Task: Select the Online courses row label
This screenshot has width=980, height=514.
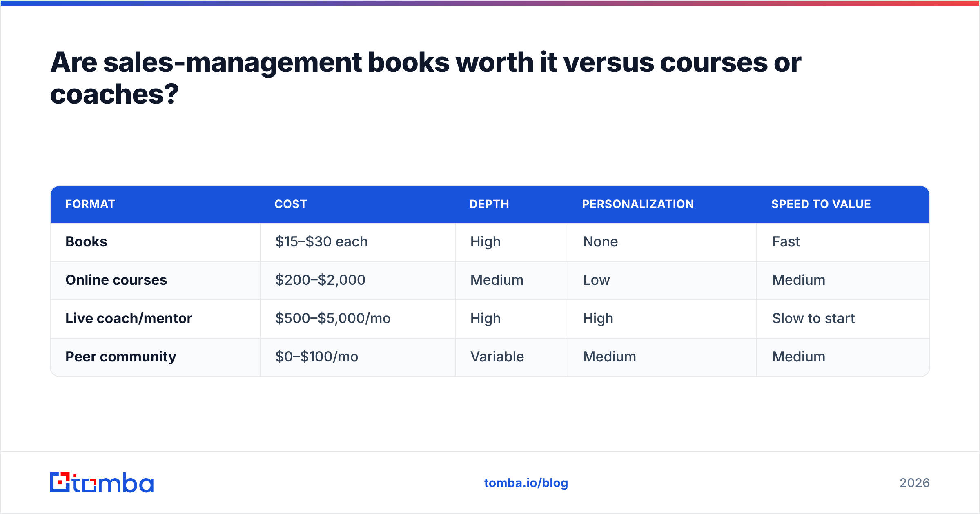Action: tap(116, 280)
